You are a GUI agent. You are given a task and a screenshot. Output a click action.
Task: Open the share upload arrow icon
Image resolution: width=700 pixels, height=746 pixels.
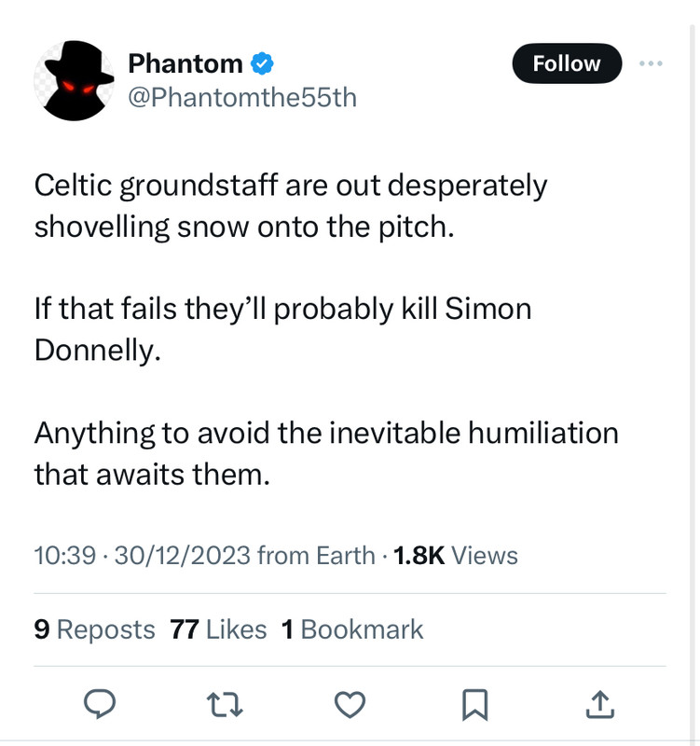click(x=600, y=704)
